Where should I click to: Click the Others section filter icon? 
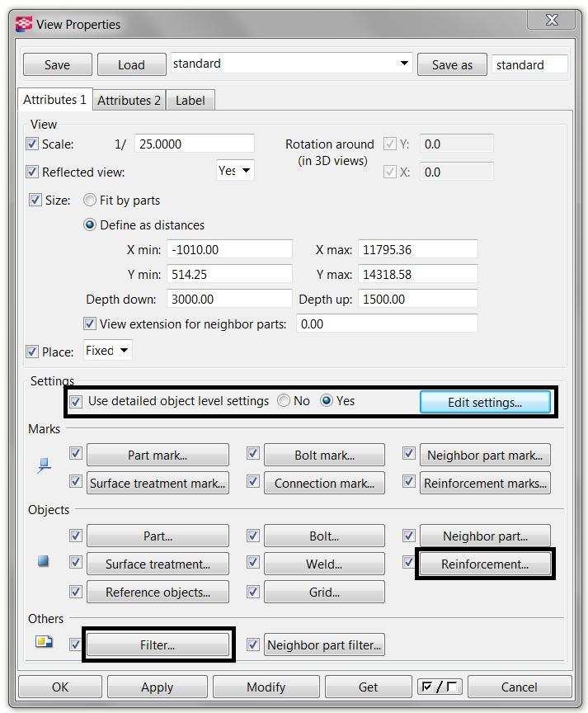tap(44, 642)
